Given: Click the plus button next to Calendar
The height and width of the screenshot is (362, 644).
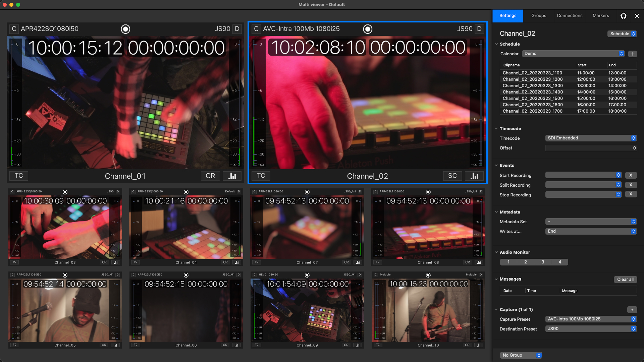Looking at the screenshot, I should 632,54.
